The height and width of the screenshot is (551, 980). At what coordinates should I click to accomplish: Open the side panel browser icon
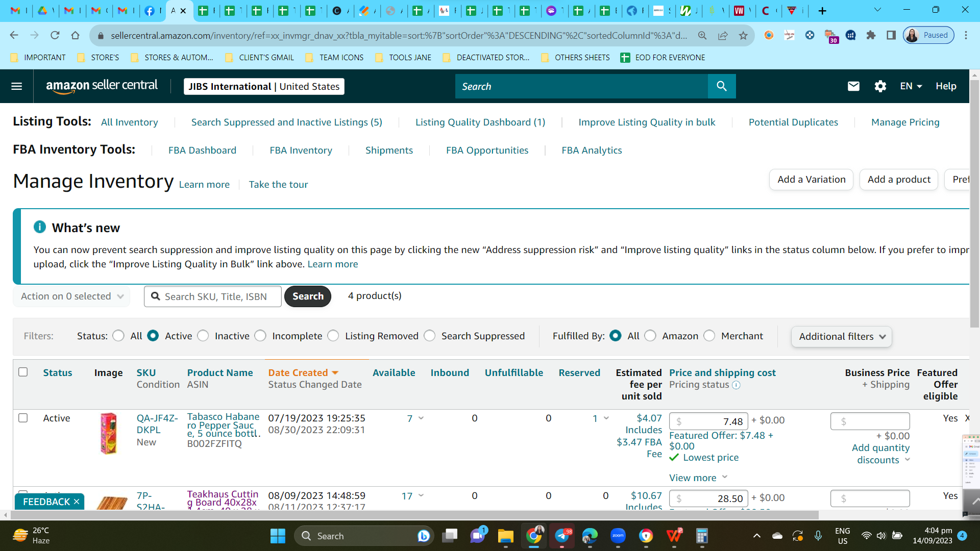point(891,35)
